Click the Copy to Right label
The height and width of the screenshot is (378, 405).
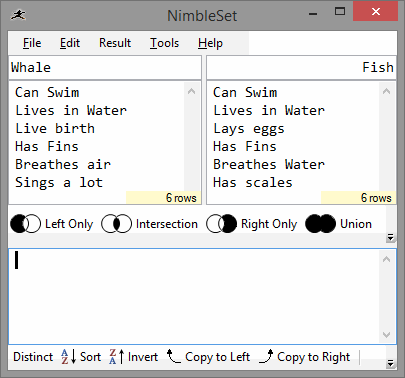pyautogui.click(x=314, y=357)
